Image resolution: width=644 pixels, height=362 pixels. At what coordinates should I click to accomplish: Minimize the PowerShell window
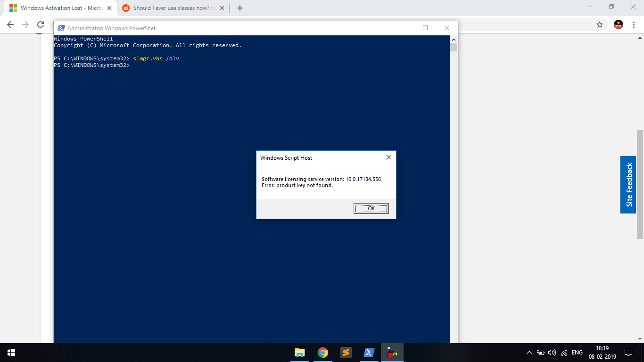point(404,28)
